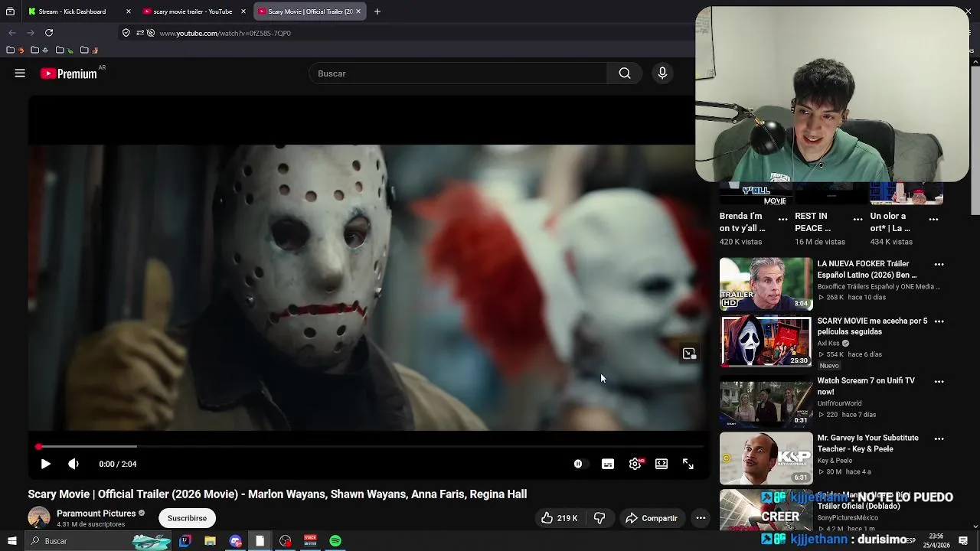Image resolution: width=980 pixels, height=551 pixels.
Task: Open File Explorer from the taskbar
Action: [210, 541]
